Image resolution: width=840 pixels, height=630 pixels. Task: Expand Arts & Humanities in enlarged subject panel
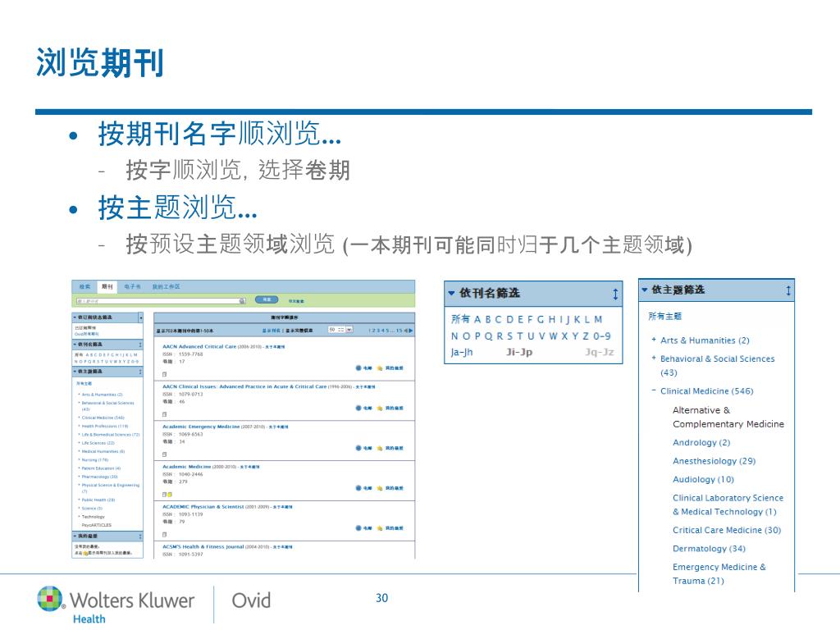(x=654, y=340)
